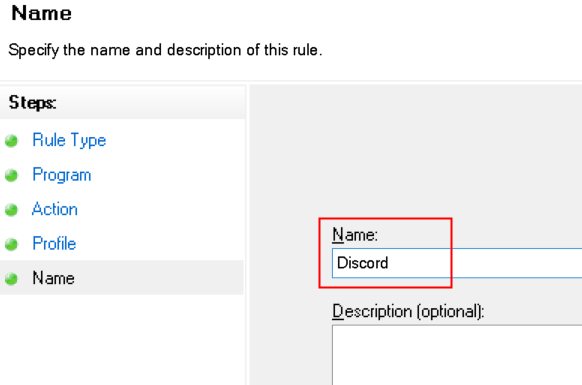Screen dimensions: 582x385
Task: Click inside the Description (optional) text box
Action: (x=457, y=355)
